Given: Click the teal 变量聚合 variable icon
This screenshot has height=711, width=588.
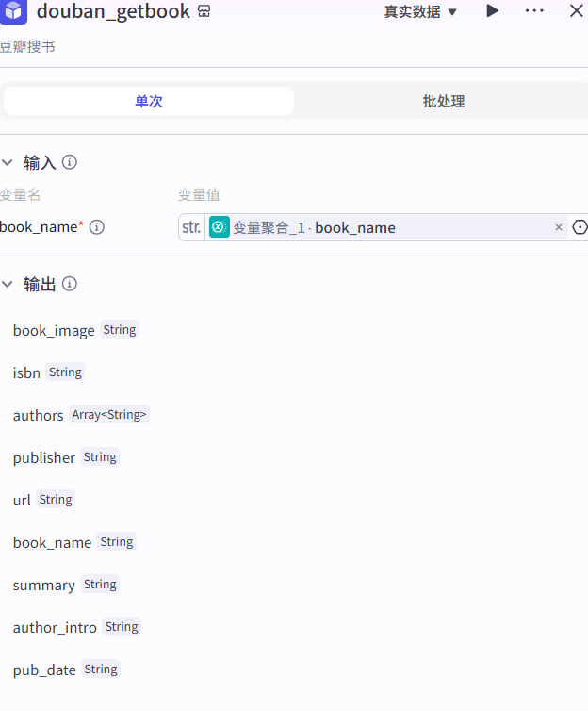Looking at the screenshot, I should click(x=220, y=227).
